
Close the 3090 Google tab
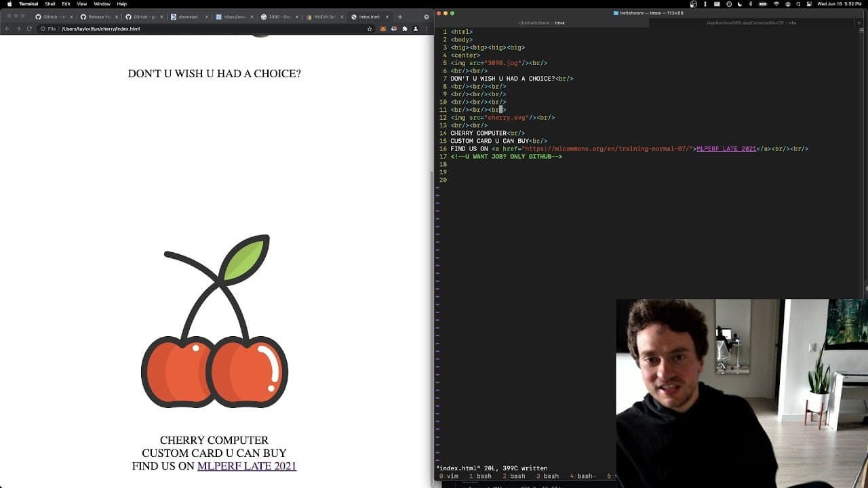click(297, 17)
